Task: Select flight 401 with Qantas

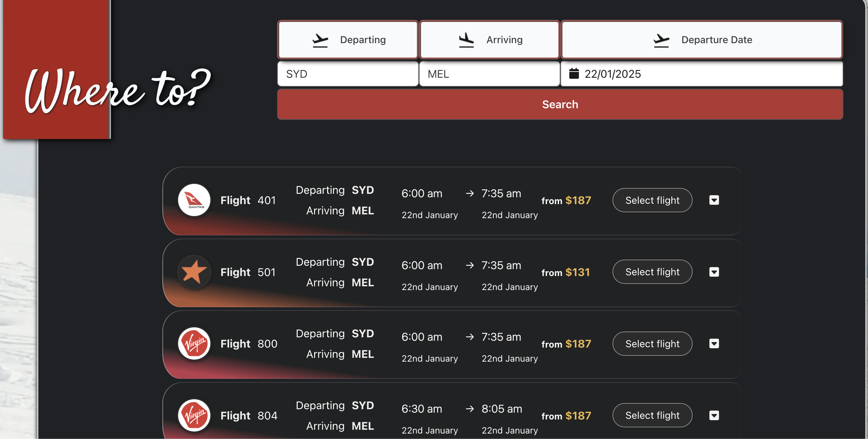Action: click(652, 200)
